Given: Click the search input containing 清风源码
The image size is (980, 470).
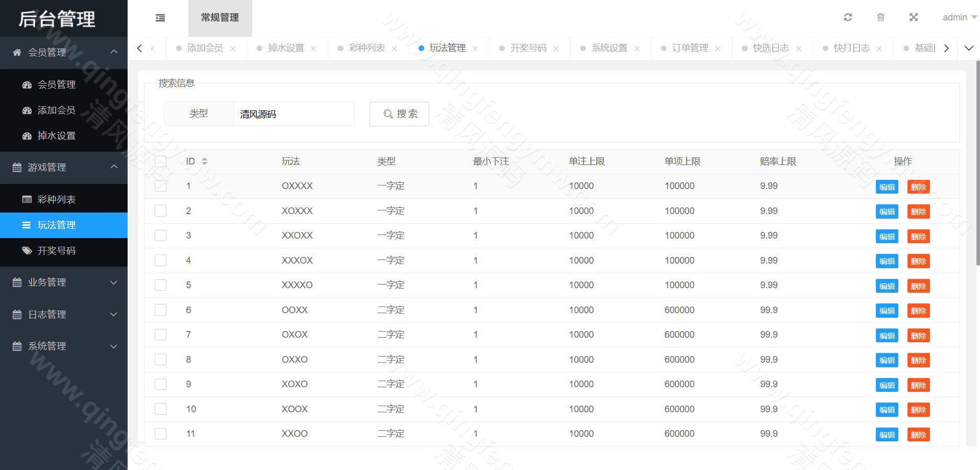Looking at the screenshot, I should point(293,114).
